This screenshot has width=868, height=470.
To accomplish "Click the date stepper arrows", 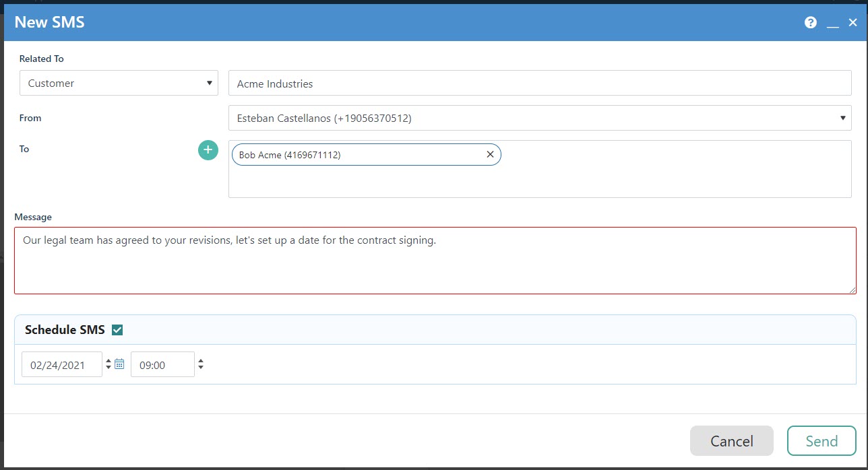I will 108,364.
